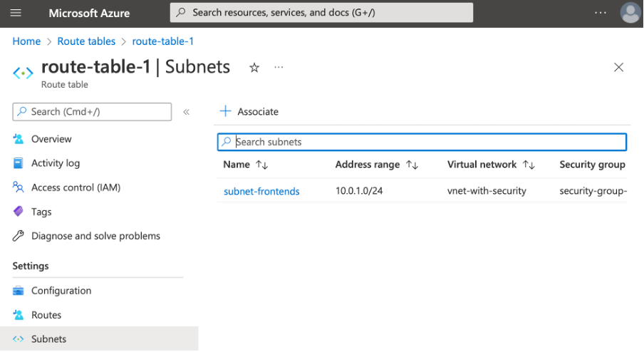Click the Route table subtitle text
The height and width of the screenshot is (352, 644).
[x=65, y=84]
